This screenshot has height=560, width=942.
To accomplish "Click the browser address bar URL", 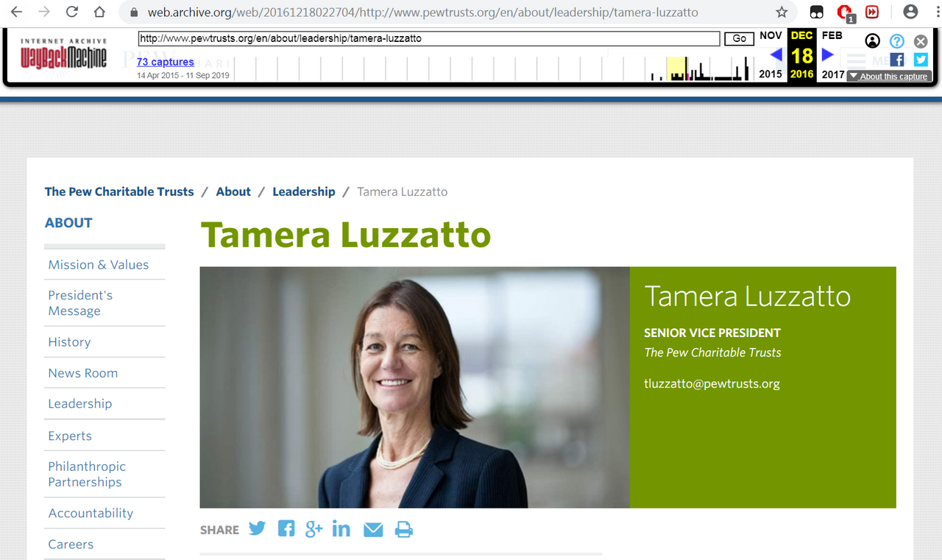I will click(422, 13).
